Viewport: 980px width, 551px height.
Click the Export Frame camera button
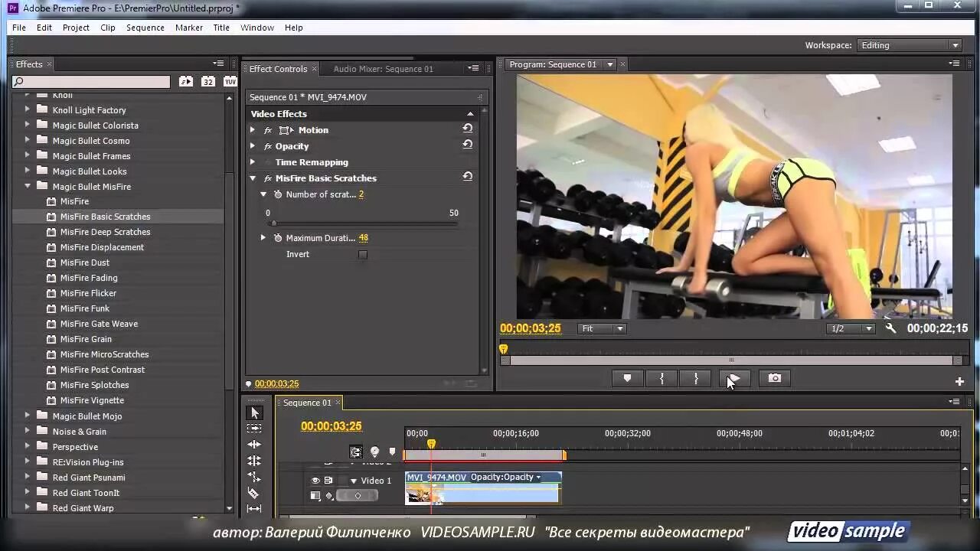[x=775, y=378]
